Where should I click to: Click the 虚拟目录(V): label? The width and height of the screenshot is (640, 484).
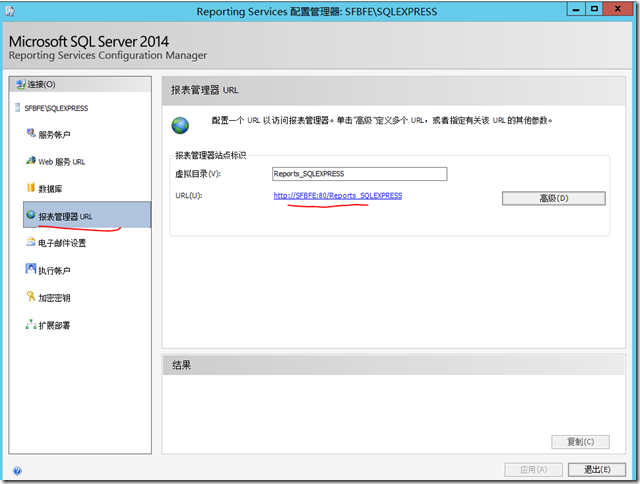[x=198, y=174]
